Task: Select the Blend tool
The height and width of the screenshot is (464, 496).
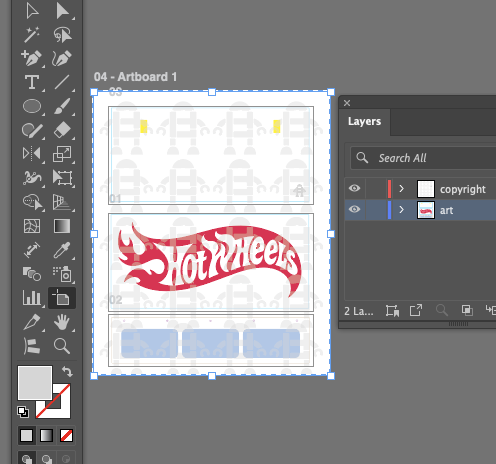Action: [x=32, y=274]
